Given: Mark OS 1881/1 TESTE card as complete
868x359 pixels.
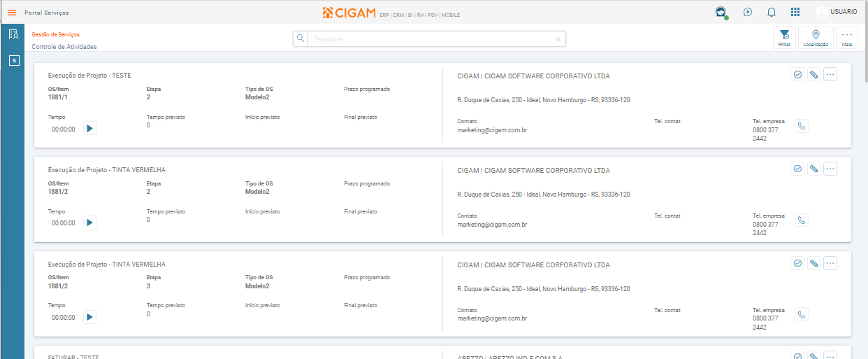Looking at the screenshot, I should point(797,74).
